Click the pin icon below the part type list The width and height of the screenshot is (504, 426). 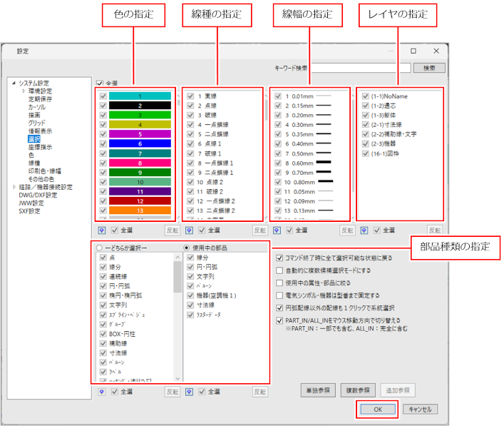(101, 392)
